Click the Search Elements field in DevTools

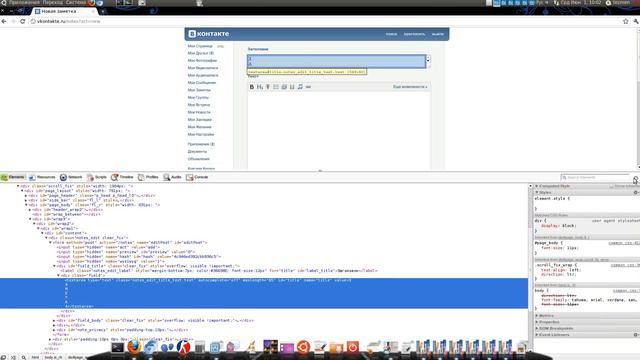[x=595, y=177]
